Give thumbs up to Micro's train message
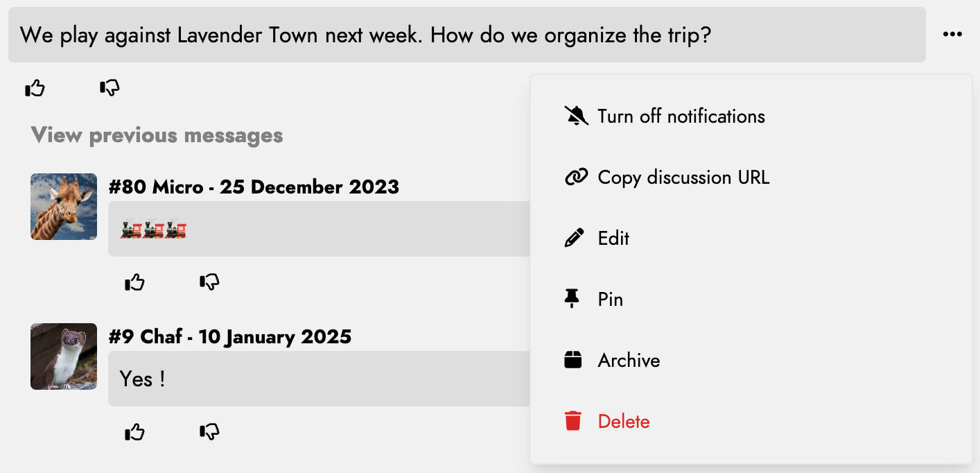 [134, 282]
